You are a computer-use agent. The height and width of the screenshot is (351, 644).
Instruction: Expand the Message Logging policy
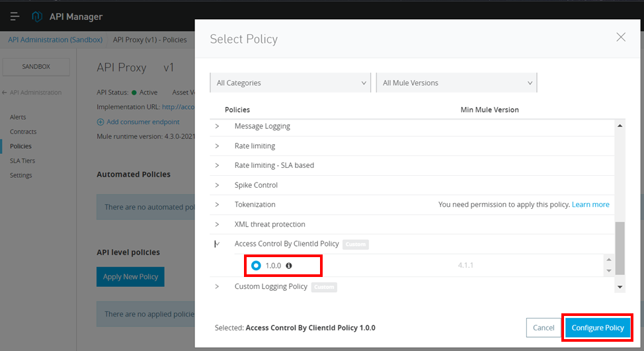point(217,126)
